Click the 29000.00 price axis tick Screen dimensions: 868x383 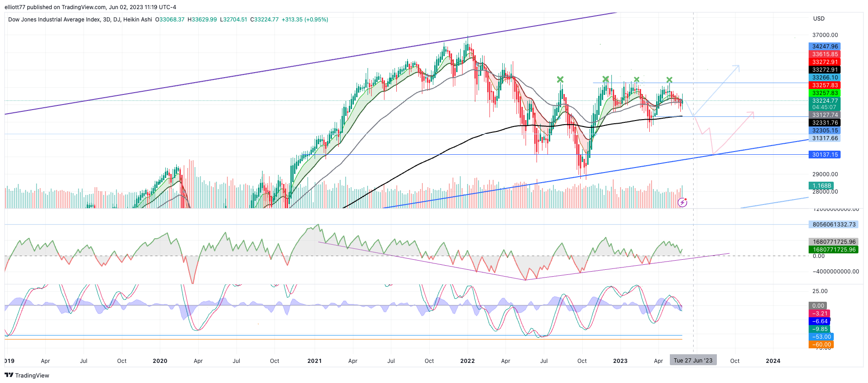click(x=825, y=174)
